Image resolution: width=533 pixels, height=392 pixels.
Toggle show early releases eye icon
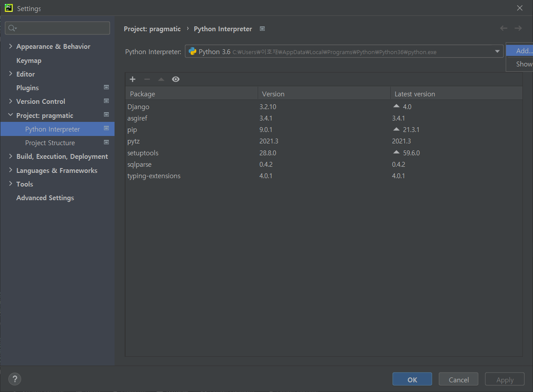(x=176, y=79)
